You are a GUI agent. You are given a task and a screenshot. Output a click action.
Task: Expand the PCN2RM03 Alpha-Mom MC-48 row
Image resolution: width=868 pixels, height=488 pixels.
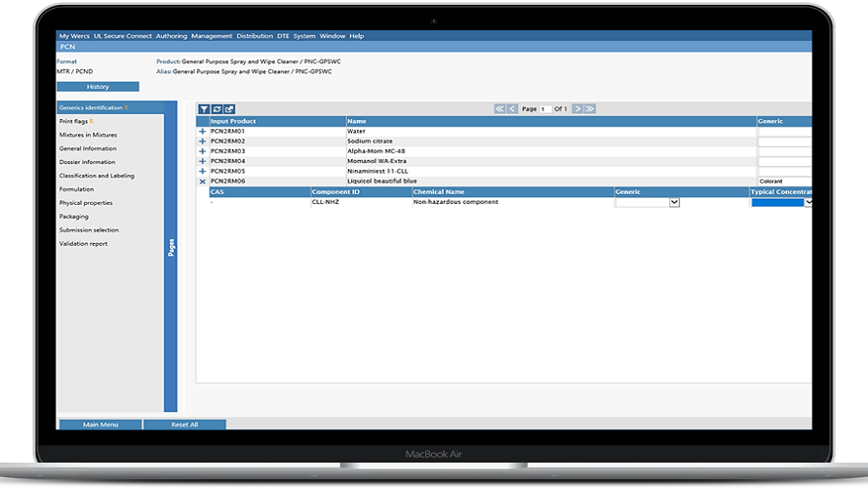[203, 151]
